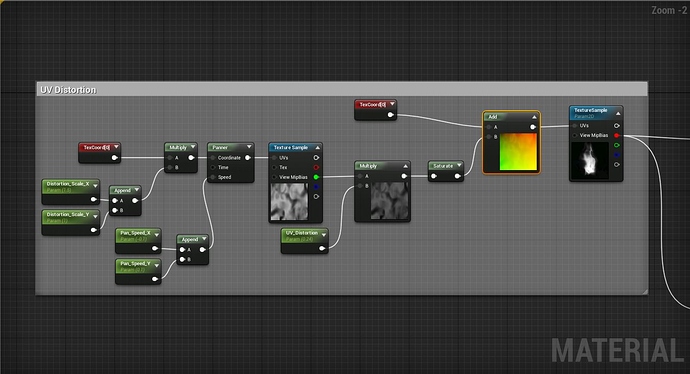Expand the Panner node arrow
Viewport: 690px width, 374px height.
pos(249,147)
